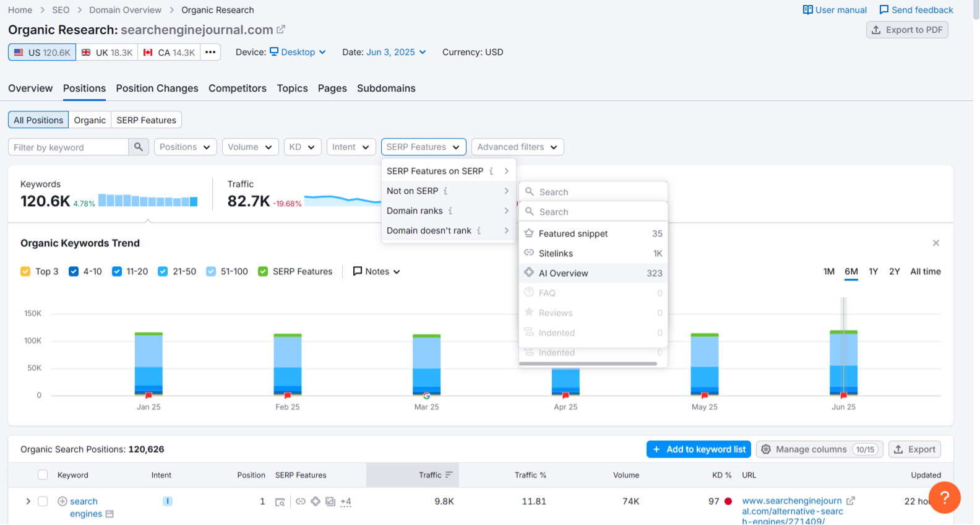Image resolution: width=980 pixels, height=525 pixels.
Task: Close the Organic Keywords Trend panel
Action: pos(936,243)
